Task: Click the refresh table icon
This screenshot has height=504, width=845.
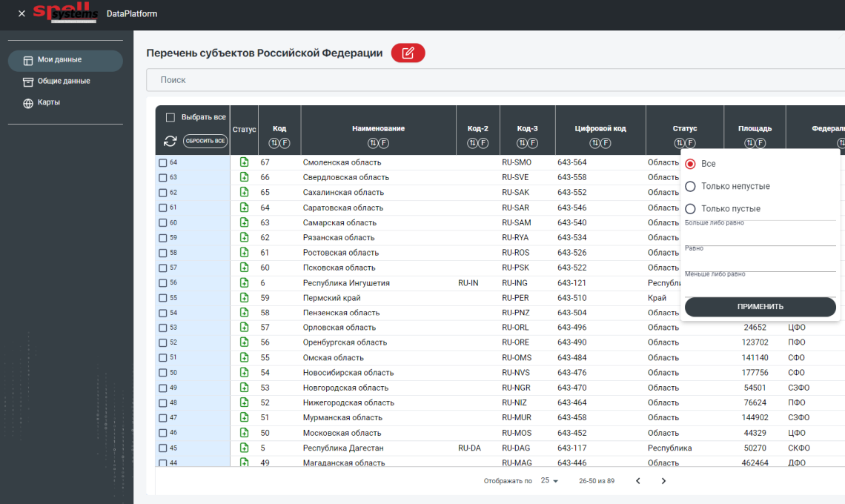Action: (170, 142)
